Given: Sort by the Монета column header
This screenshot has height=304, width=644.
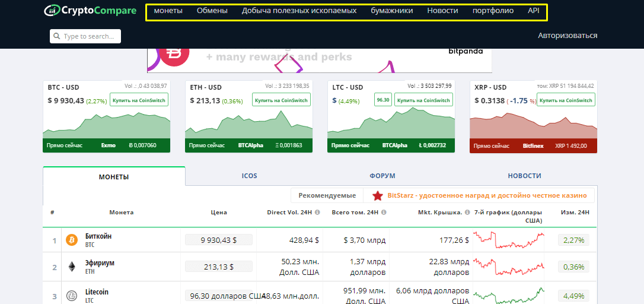Looking at the screenshot, I should point(121,213).
